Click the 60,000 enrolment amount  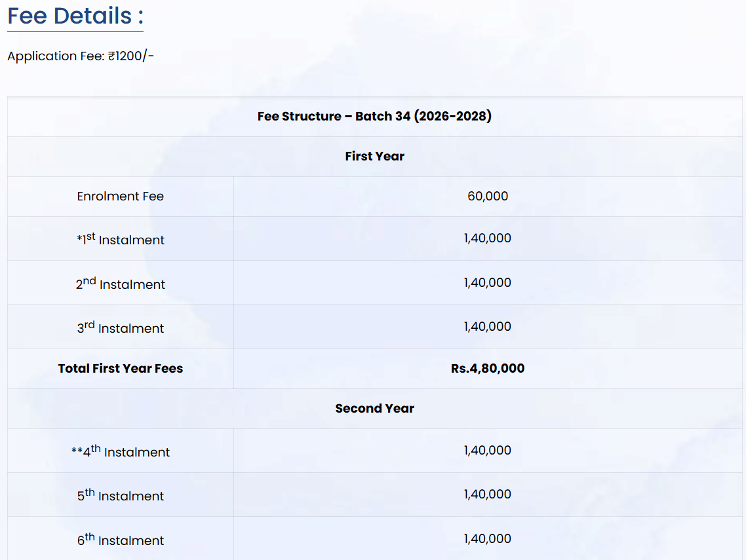coord(487,196)
